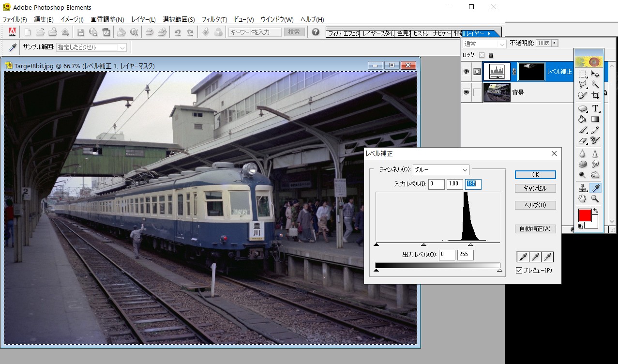Viewport: 618px width, 364px height.
Task: Select the Burn tool
Action: 595,175
